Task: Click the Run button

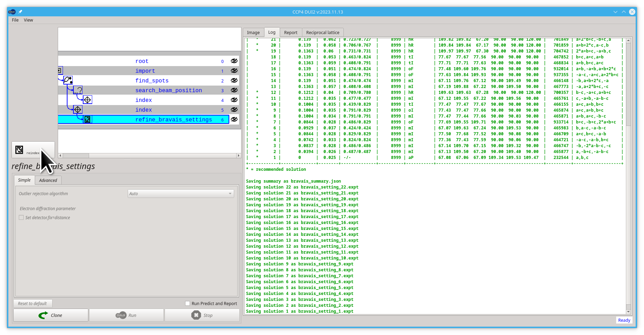Action: pos(126,315)
